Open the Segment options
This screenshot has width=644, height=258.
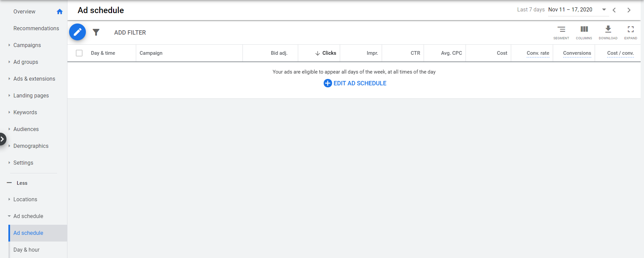pyautogui.click(x=561, y=32)
